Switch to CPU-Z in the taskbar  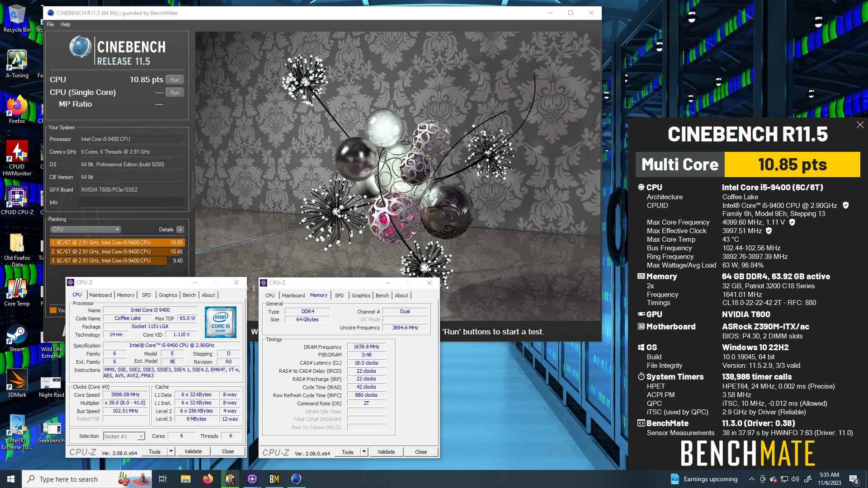[x=252, y=479]
